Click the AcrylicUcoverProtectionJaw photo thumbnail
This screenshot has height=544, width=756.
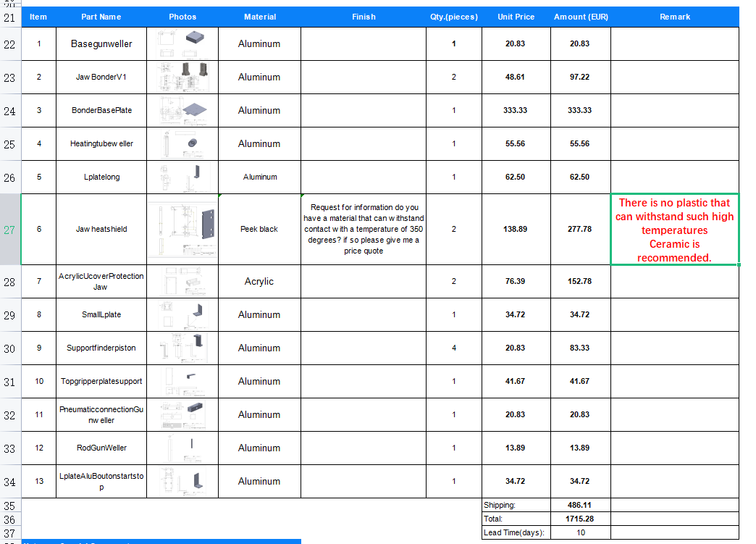[184, 282]
